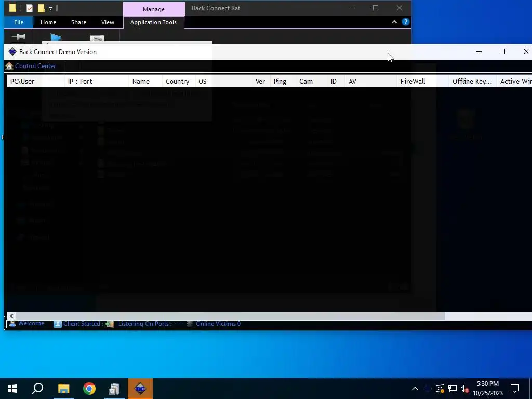This screenshot has height=399, width=532.
Task: Launch Google Chrome from the taskbar
Action: (x=89, y=389)
